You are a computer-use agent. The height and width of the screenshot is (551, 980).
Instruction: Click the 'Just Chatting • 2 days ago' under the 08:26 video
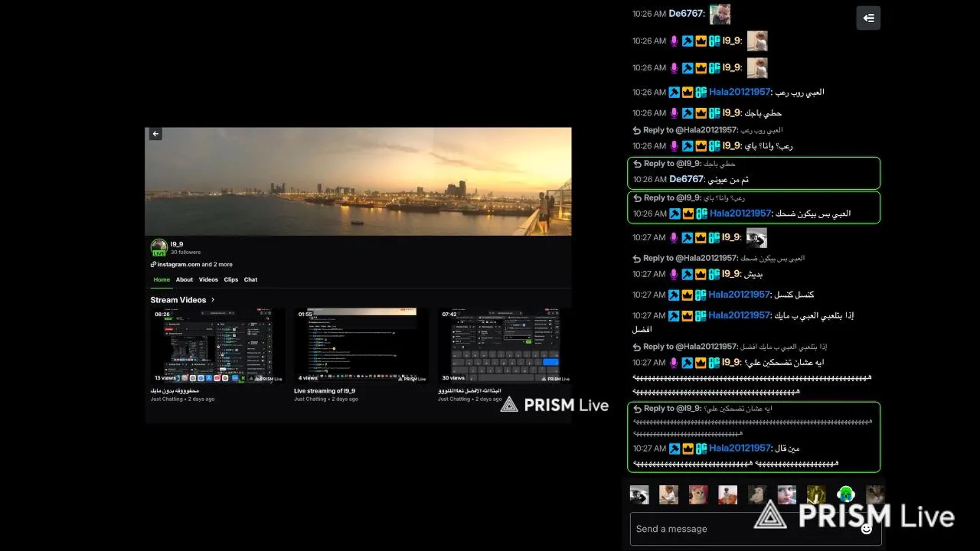(182, 399)
